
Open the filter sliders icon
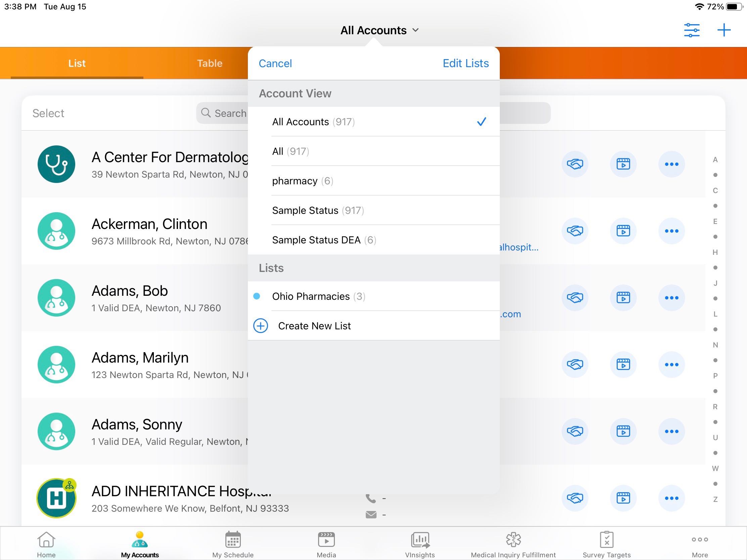pyautogui.click(x=691, y=30)
